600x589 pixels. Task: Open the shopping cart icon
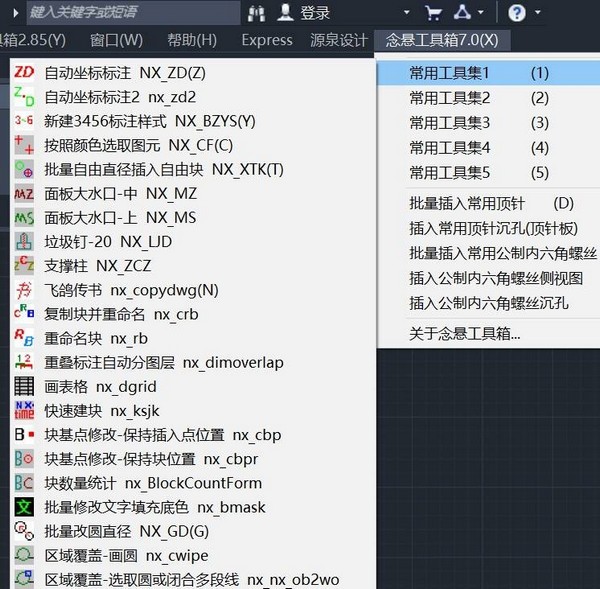(433, 13)
